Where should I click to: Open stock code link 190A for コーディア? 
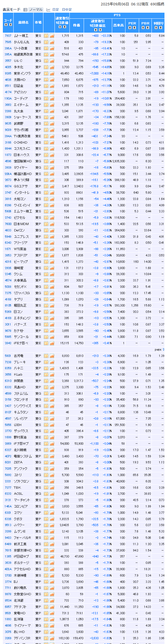click(8, 99)
